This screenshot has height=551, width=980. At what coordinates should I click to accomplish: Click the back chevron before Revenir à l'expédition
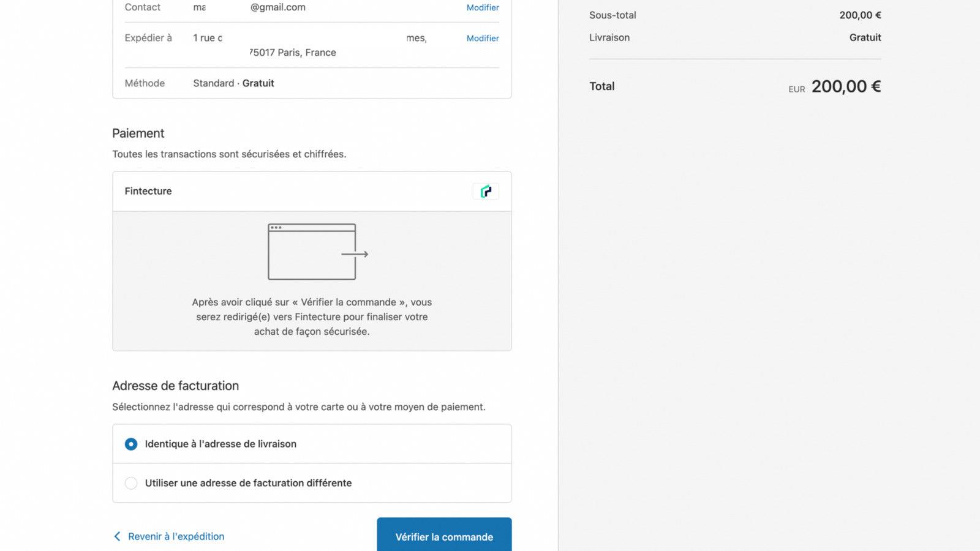[117, 536]
